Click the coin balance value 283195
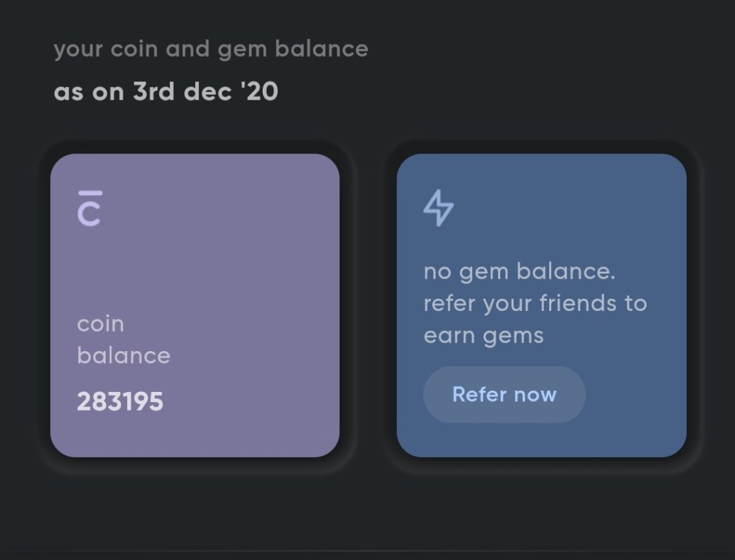 [x=120, y=401]
